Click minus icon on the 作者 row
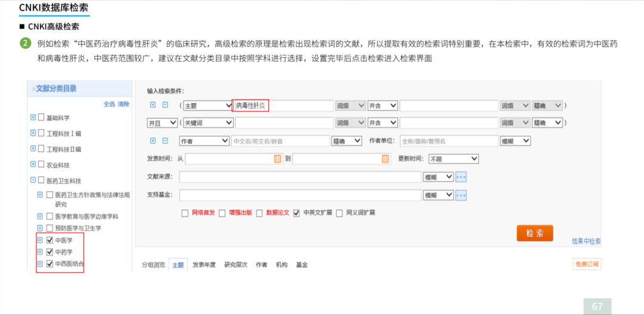This screenshot has height=315, width=644. coord(165,141)
